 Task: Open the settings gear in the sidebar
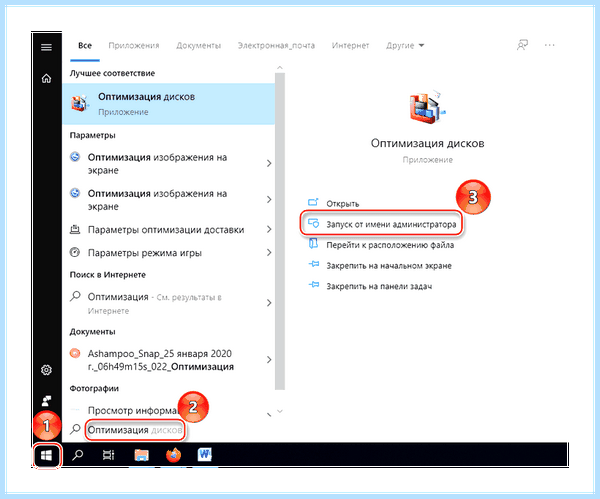pos(46,370)
